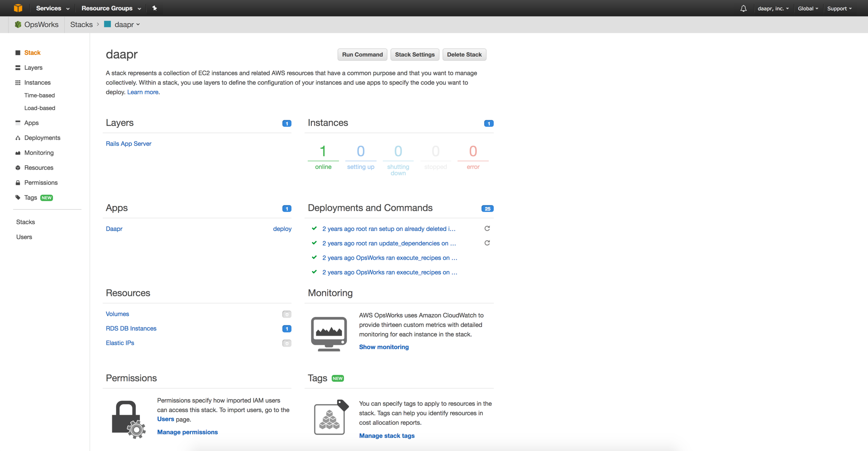This screenshot has width=868, height=451.
Task: Click the Deployments sidebar icon
Action: [x=18, y=138]
